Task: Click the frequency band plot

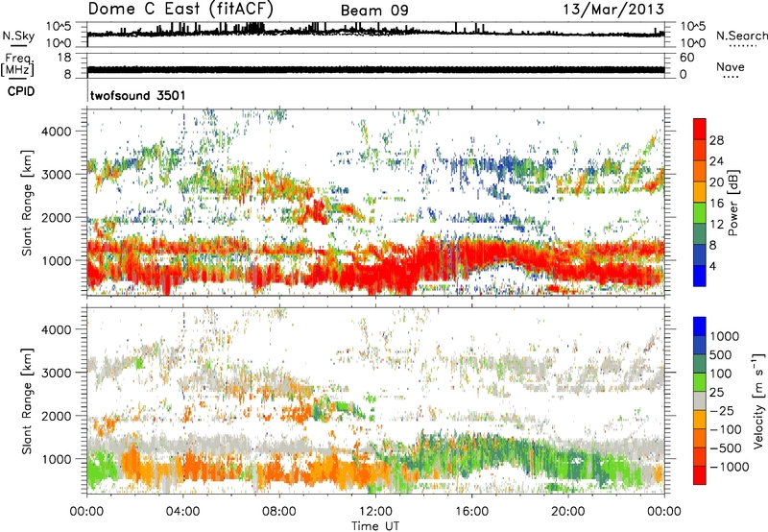Action: click(x=375, y=65)
